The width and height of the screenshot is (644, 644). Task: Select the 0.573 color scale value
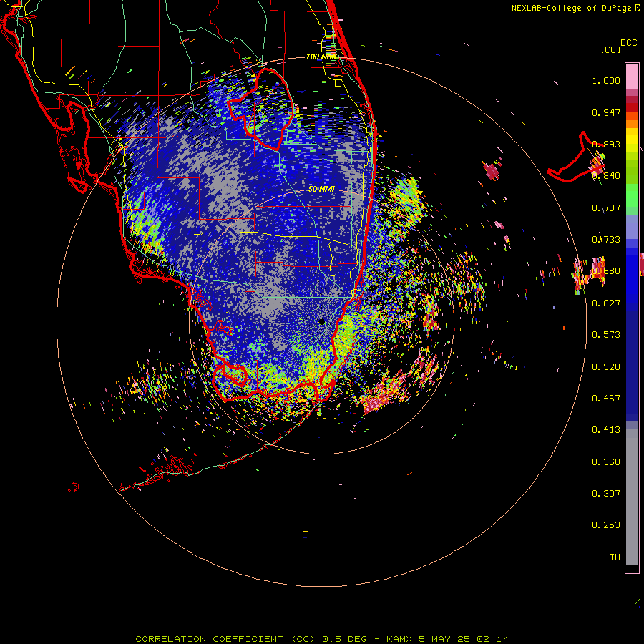[606, 335]
